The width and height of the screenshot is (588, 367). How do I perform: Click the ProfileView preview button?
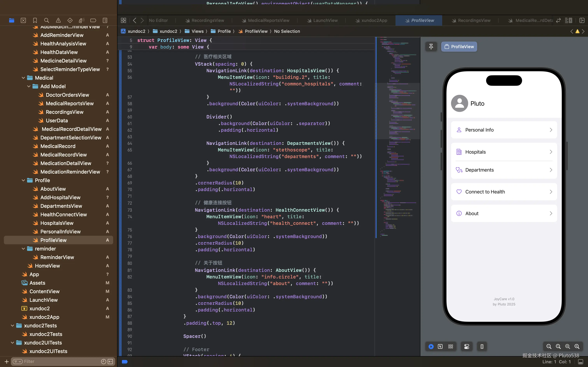point(459,47)
